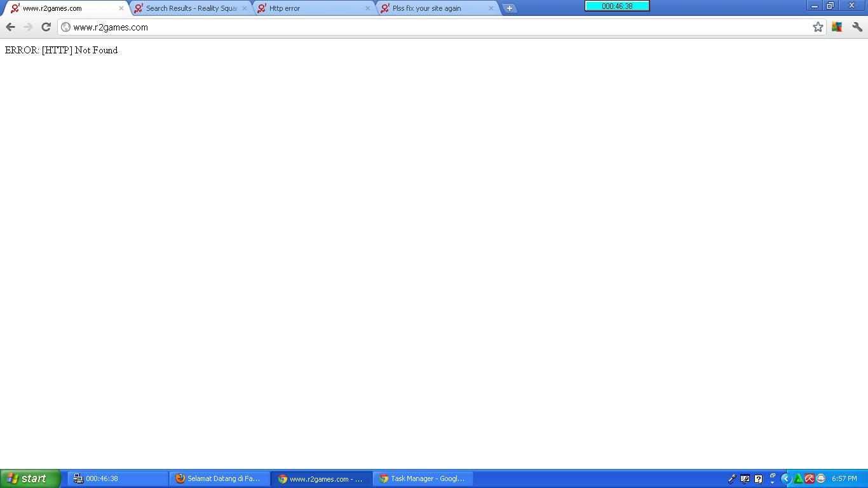Viewport: 868px width, 488px height.
Task: Click the cyan 000:46:38 timer box
Action: pos(617,6)
